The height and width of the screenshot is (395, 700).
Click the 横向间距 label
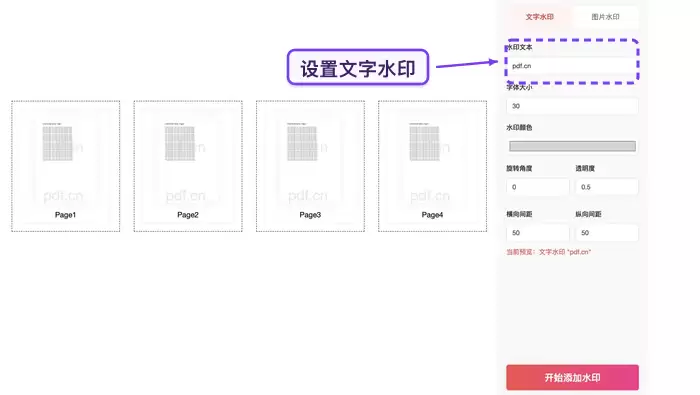pyautogui.click(x=519, y=214)
